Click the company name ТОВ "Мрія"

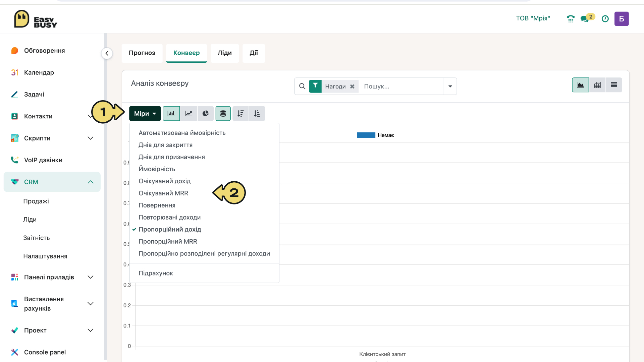[x=533, y=18]
